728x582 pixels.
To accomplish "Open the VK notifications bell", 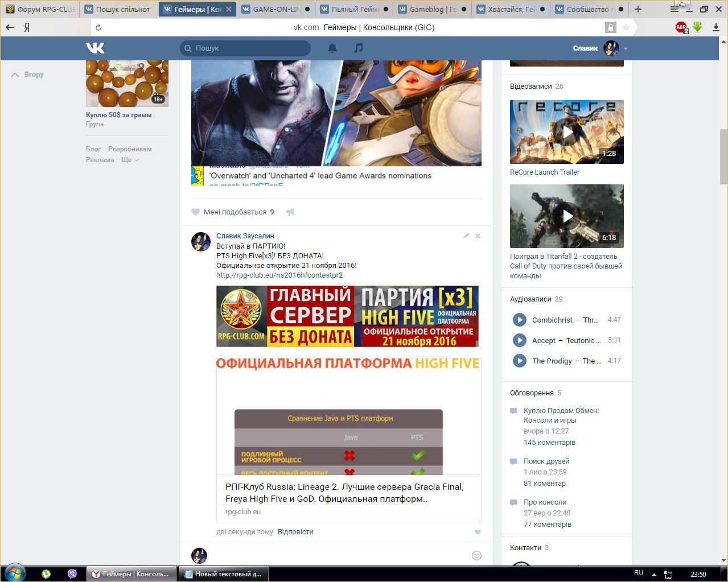I will coord(332,48).
